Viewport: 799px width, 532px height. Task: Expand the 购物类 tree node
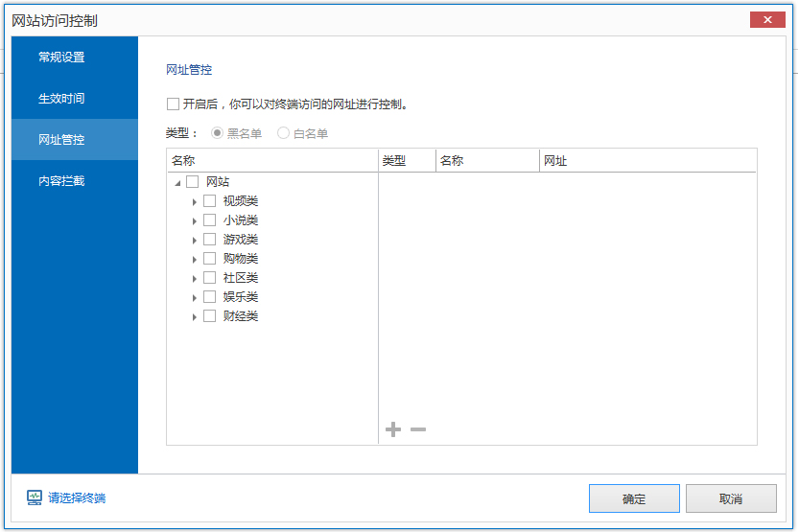point(195,259)
